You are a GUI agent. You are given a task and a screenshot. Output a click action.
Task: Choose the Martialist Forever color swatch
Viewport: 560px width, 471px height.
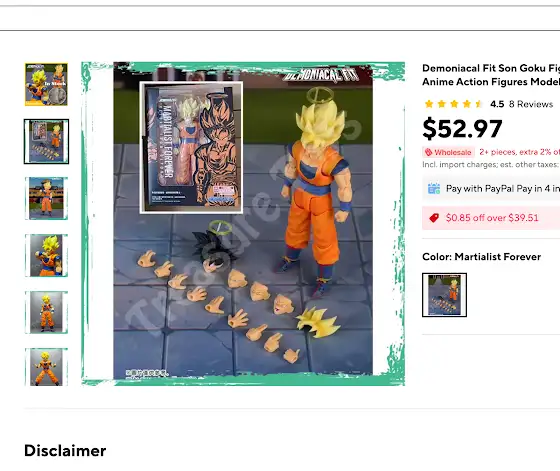coord(444,295)
